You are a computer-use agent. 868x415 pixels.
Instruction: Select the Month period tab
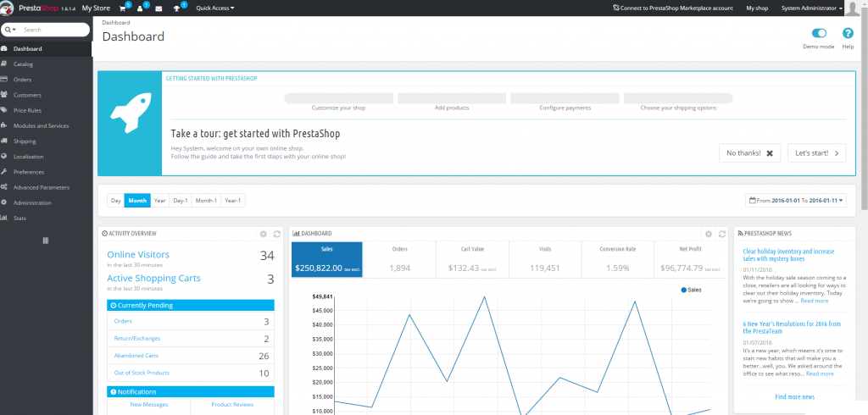pyautogui.click(x=137, y=201)
